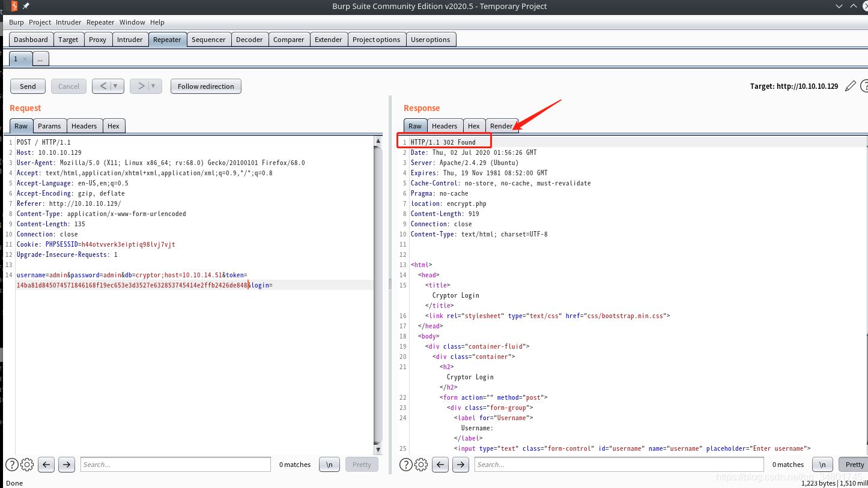Select Request Params tab
Image resolution: width=868 pixels, height=488 pixels.
[49, 126]
